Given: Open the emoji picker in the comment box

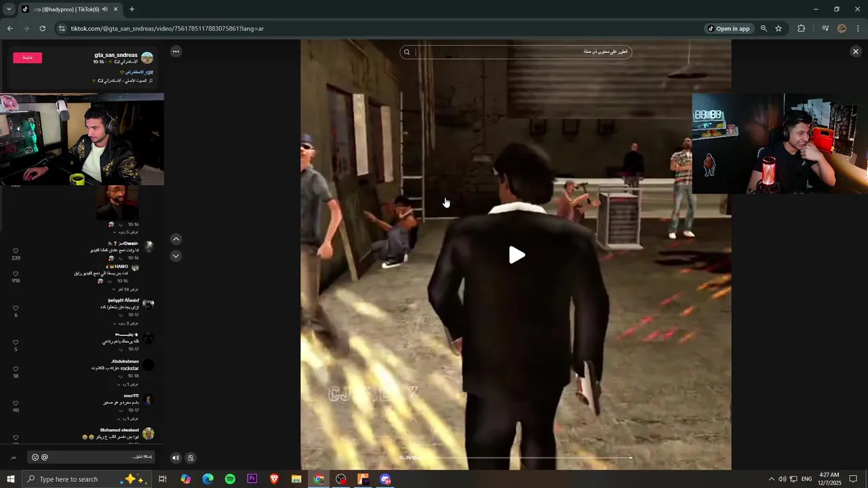Looking at the screenshot, I should (35, 457).
